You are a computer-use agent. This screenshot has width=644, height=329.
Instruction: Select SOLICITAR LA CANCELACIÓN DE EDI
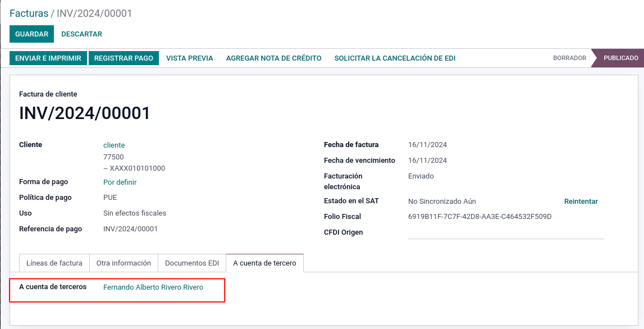point(395,58)
